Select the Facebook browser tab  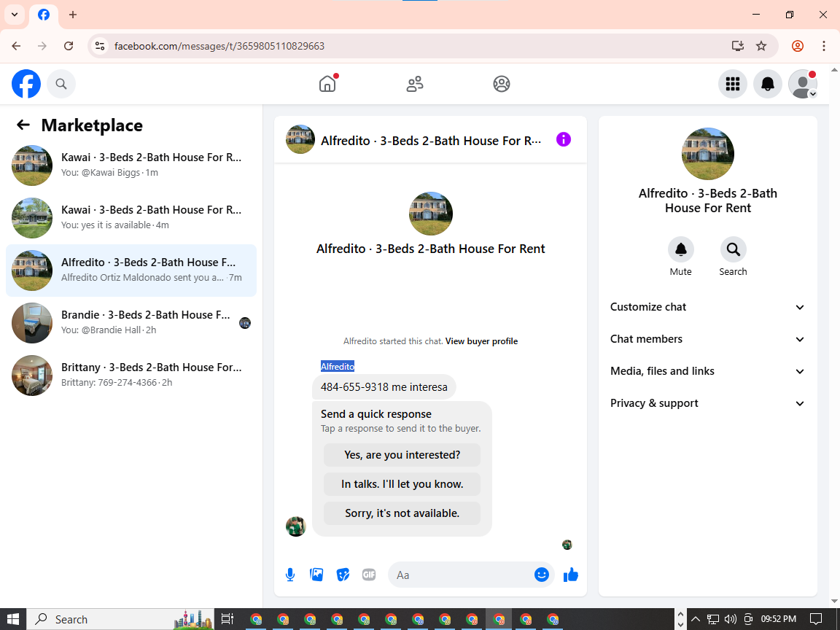[x=44, y=15]
